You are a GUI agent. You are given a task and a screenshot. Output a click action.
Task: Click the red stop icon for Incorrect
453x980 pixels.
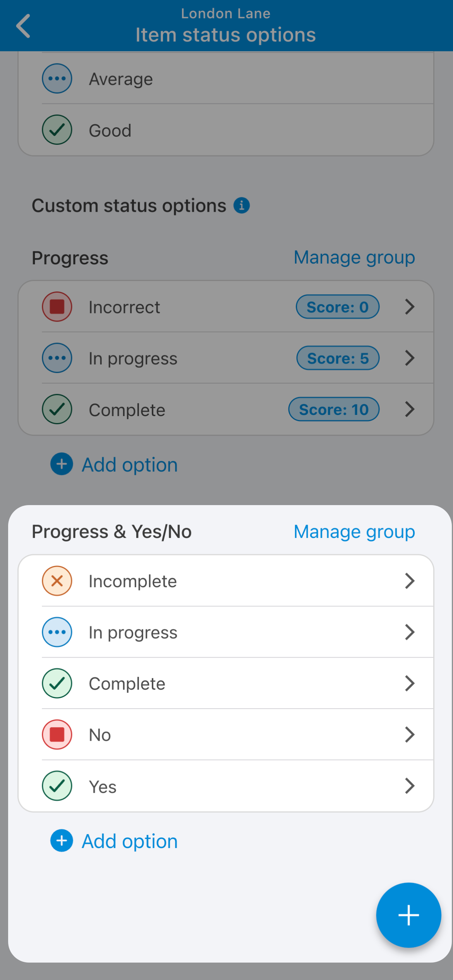pyautogui.click(x=57, y=307)
